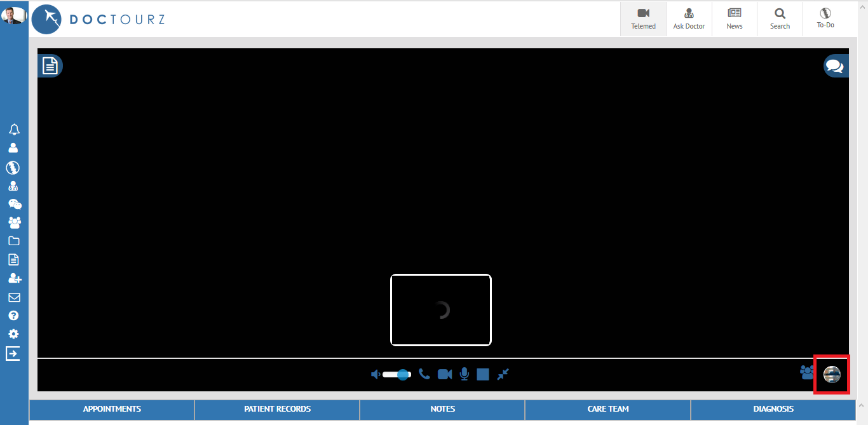Open the chat bubble on video panel
Image resolution: width=868 pixels, height=425 pixels.
pos(836,65)
